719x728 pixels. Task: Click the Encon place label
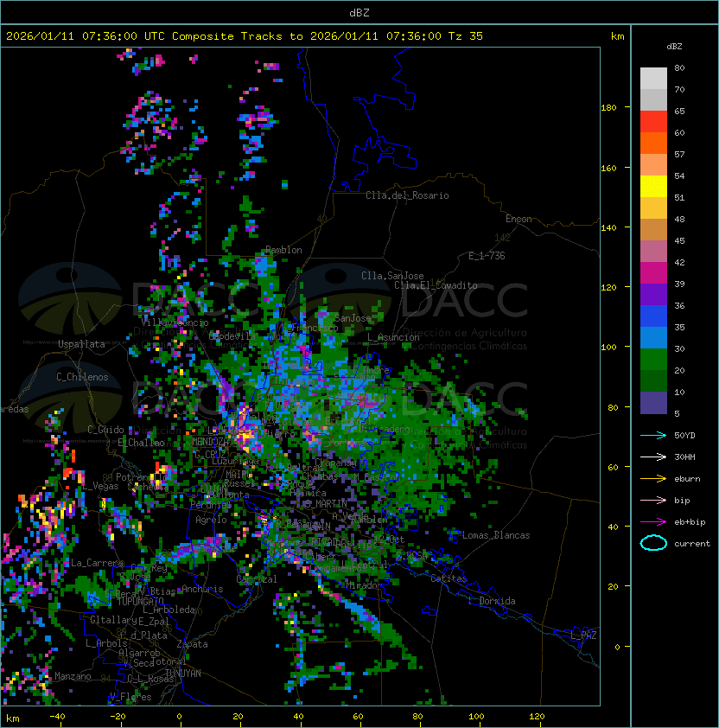tap(519, 219)
